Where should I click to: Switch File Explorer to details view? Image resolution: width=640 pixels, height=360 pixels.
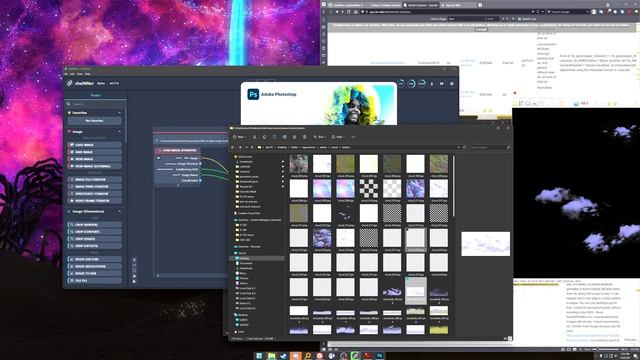click(x=505, y=338)
